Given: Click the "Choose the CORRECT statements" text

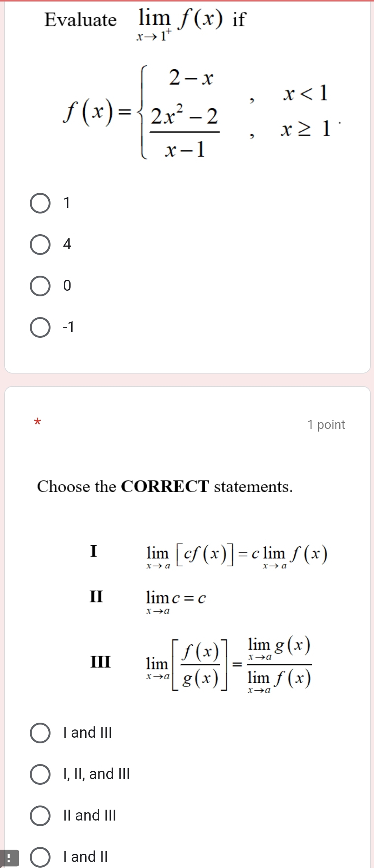Looking at the screenshot, I should (x=165, y=487).
